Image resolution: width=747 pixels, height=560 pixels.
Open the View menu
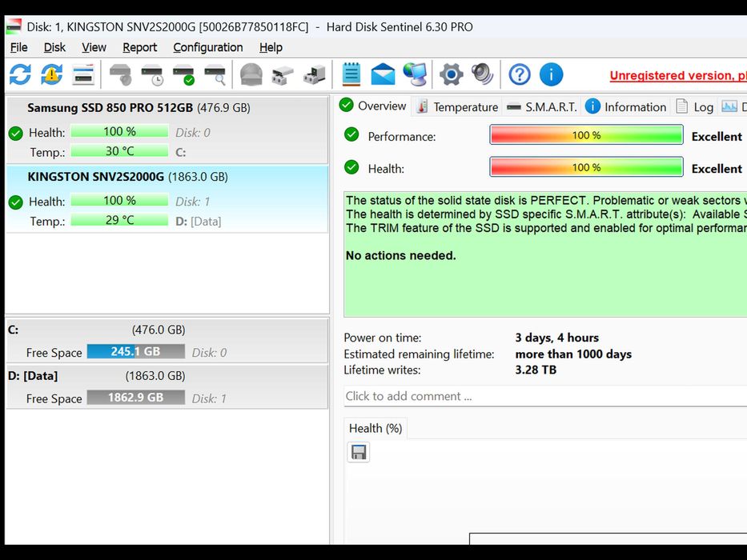[x=94, y=47]
